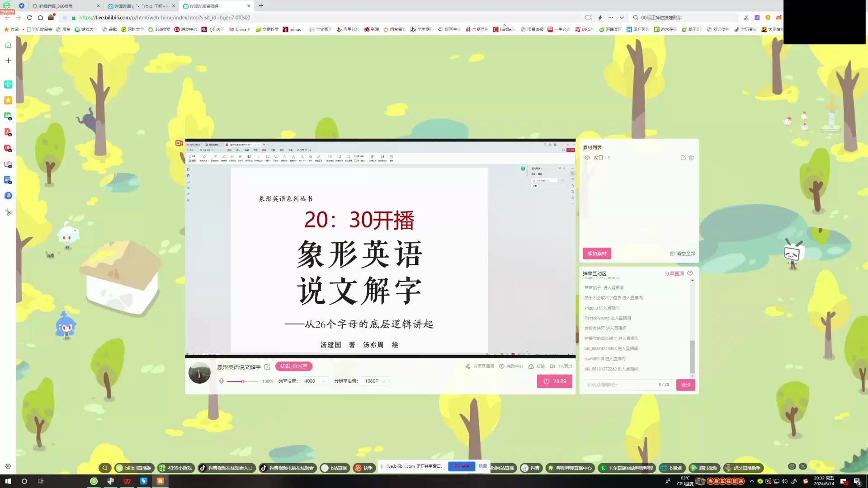Viewport: 868px width, 488px height.
Task: Click sidebar yellow star favorites icon
Action: pyautogui.click(x=8, y=100)
